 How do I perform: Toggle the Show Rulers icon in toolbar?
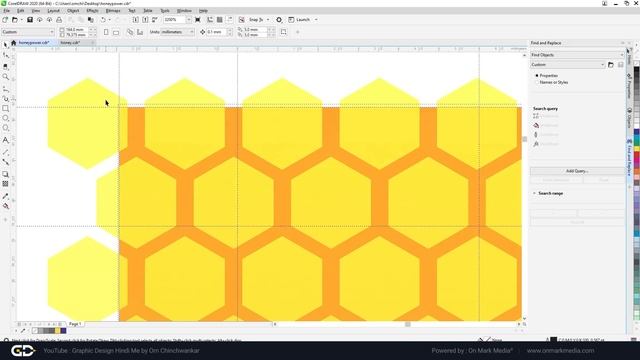(x=210, y=20)
